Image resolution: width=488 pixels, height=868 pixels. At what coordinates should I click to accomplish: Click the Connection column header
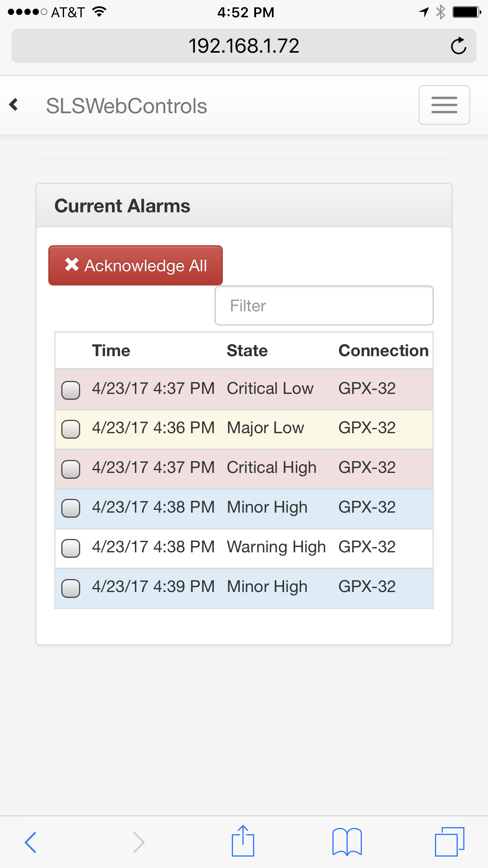point(383,351)
